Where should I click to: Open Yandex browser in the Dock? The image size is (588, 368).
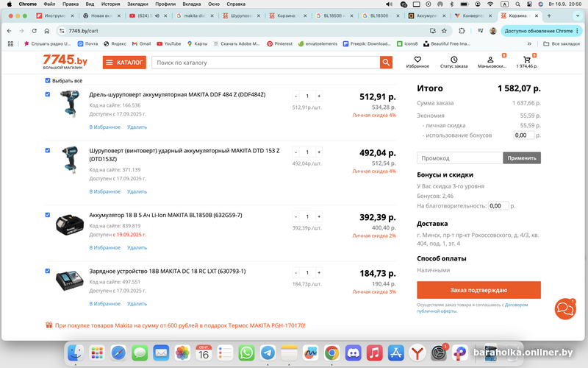coord(417,353)
